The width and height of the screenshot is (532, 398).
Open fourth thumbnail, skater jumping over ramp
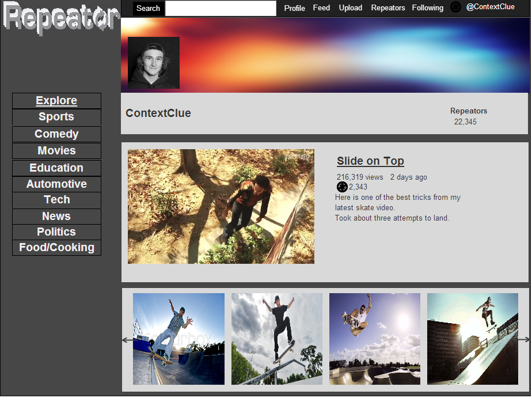(473, 339)
